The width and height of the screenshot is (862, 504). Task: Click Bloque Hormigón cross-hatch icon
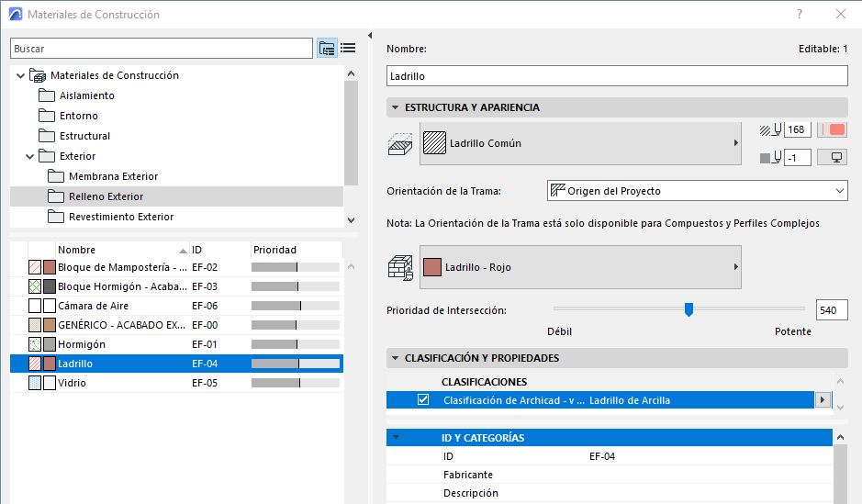coord(35,286)
